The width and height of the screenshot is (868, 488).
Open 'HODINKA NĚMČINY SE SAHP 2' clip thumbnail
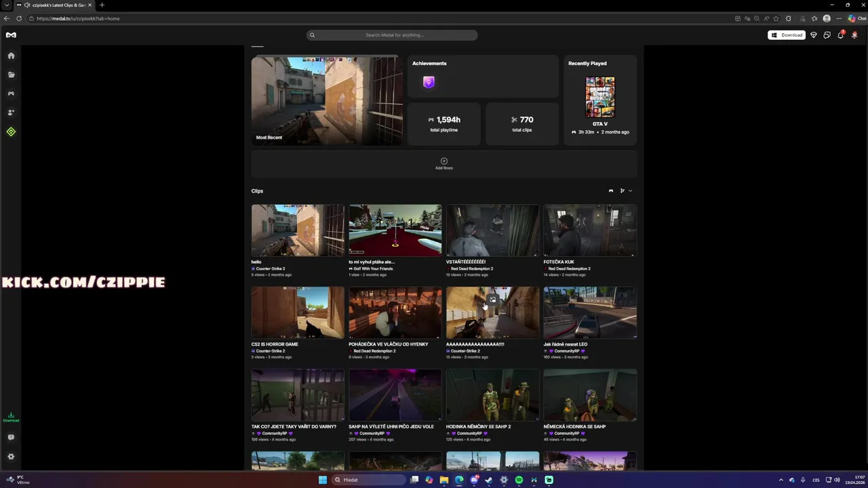point(492,395)
